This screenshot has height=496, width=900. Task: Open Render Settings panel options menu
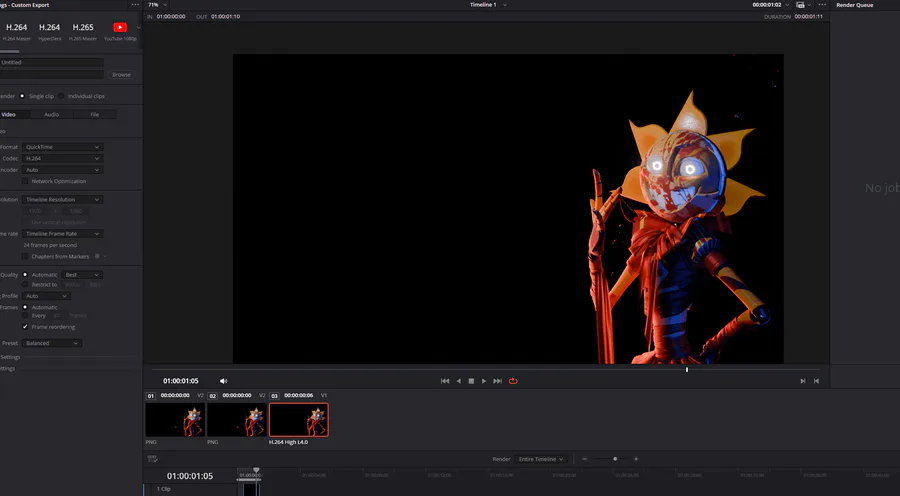[135, 5]
